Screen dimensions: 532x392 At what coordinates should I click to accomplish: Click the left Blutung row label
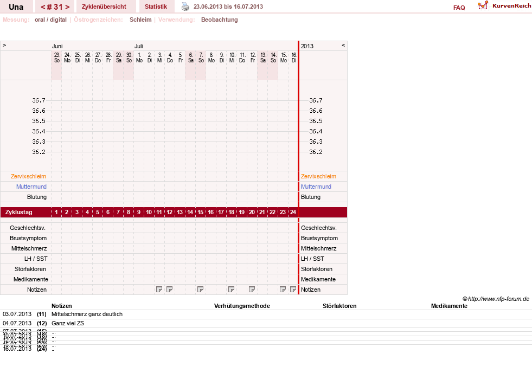(x=37, y=197)
